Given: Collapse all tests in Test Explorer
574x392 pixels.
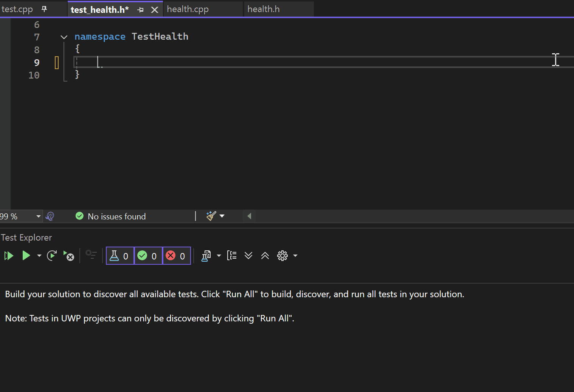Looking at the screenshot, I should click(x=265, y=256).
